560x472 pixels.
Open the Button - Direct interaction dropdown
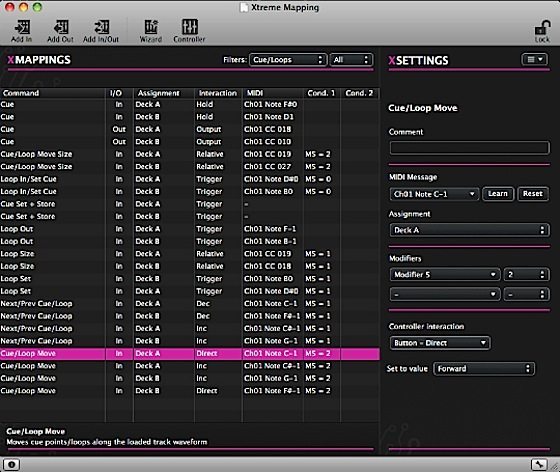[x=440, y=343]
